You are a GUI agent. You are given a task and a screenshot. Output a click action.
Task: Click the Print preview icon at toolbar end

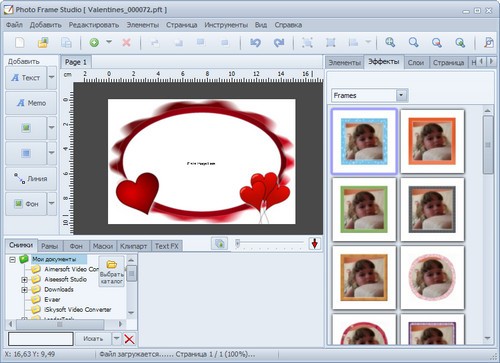pos(489,42)
